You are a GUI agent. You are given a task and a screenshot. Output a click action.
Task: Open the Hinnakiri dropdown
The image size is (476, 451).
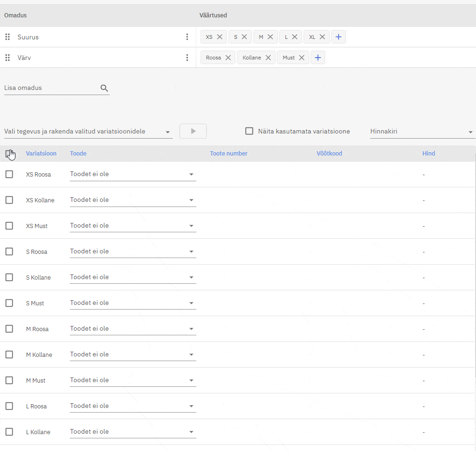point(422,132)
